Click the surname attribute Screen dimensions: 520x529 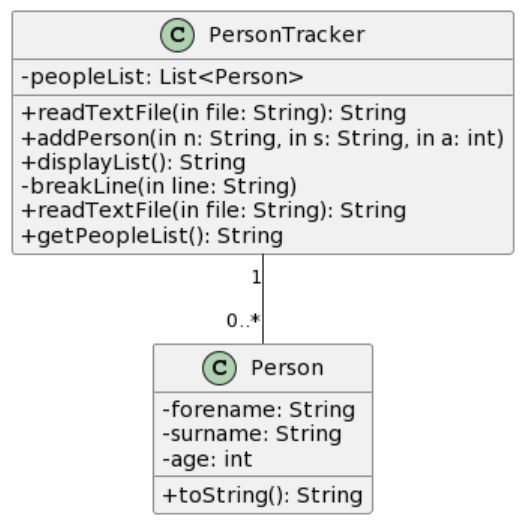[252, 434]
